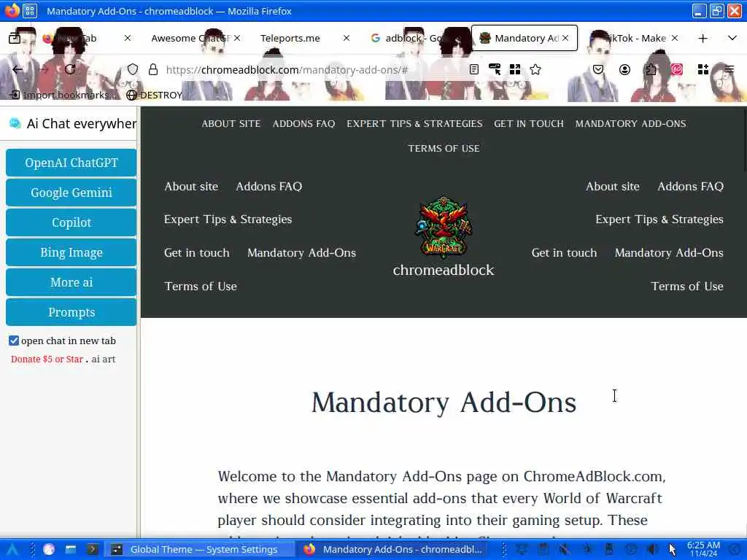
Task: Switch to the Awesome ChatGPT tab
Action: point(190,38)
